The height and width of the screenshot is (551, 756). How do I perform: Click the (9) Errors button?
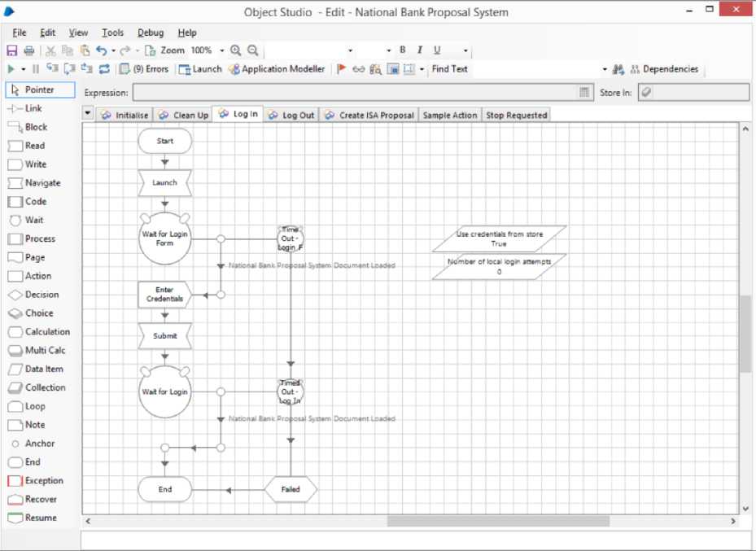(x=145, y=69)
